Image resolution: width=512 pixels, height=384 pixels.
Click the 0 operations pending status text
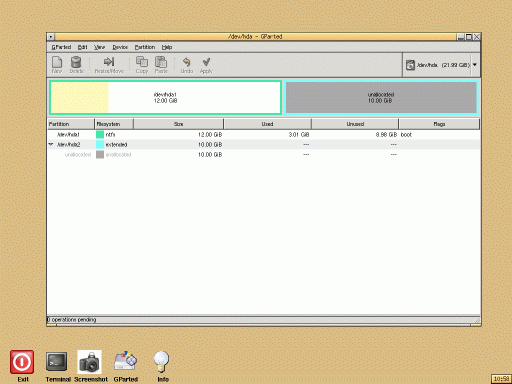click(x=71, y=320)
